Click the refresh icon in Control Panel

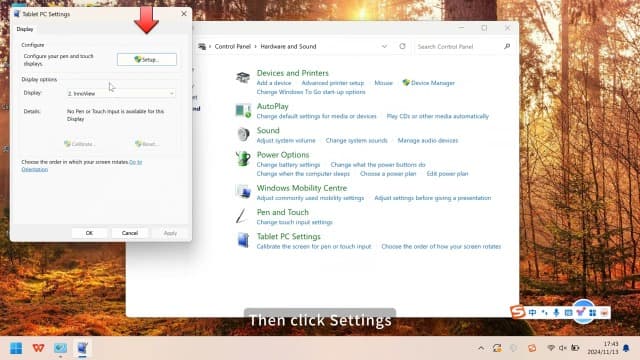[x=402, y=47]
